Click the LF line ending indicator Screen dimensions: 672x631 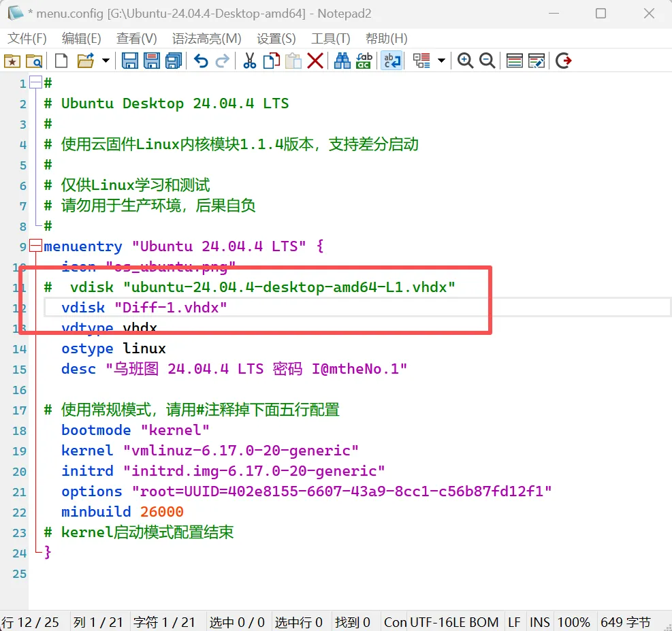pyautogui.click(x=514, y=622)
